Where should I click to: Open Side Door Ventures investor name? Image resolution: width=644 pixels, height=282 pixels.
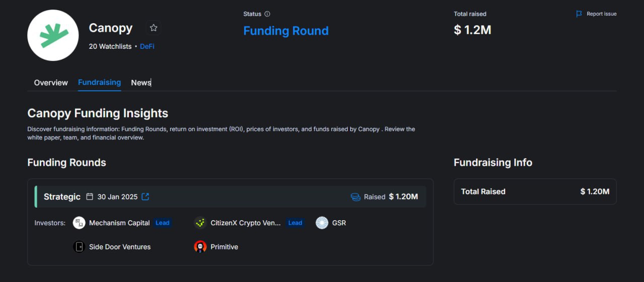coord(120,247)
